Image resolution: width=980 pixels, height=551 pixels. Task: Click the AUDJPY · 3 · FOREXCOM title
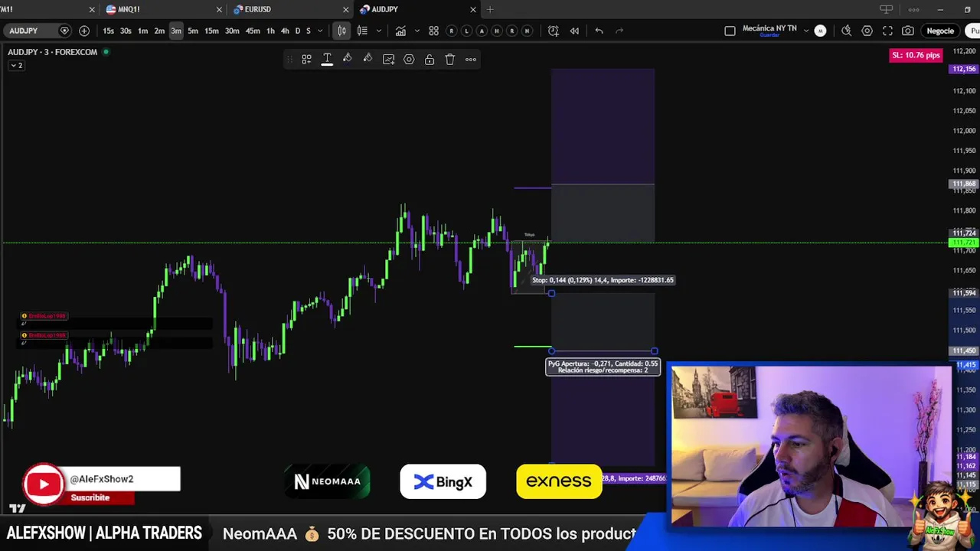click(53, 52)
